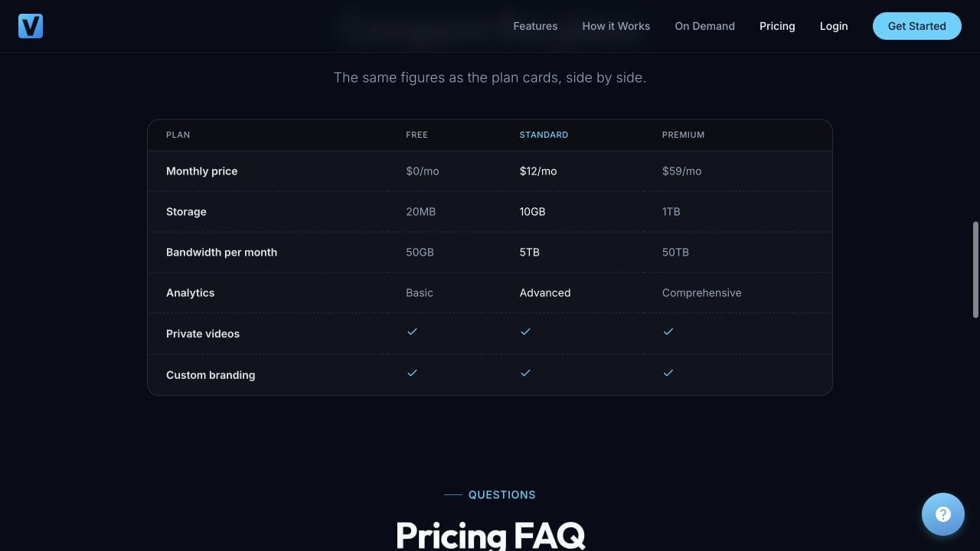This screenshot has height=551, width=980.
Task: Click the 5TB bandwidth cell
Action: (x=530, y=253)
